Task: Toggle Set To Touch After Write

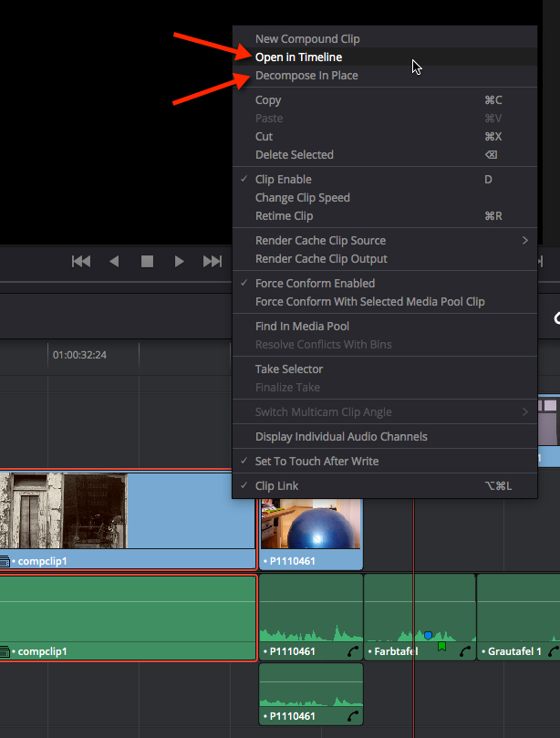Action: pyautogui.click(x=316, y=462)
